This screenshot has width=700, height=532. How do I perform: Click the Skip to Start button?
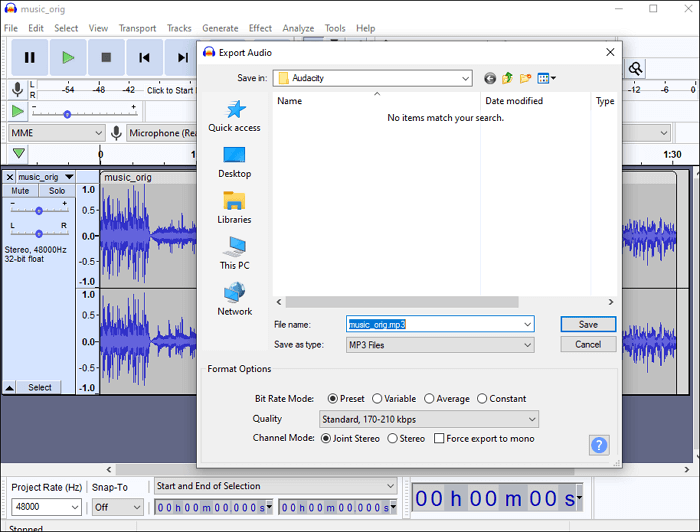pos(144,58)
